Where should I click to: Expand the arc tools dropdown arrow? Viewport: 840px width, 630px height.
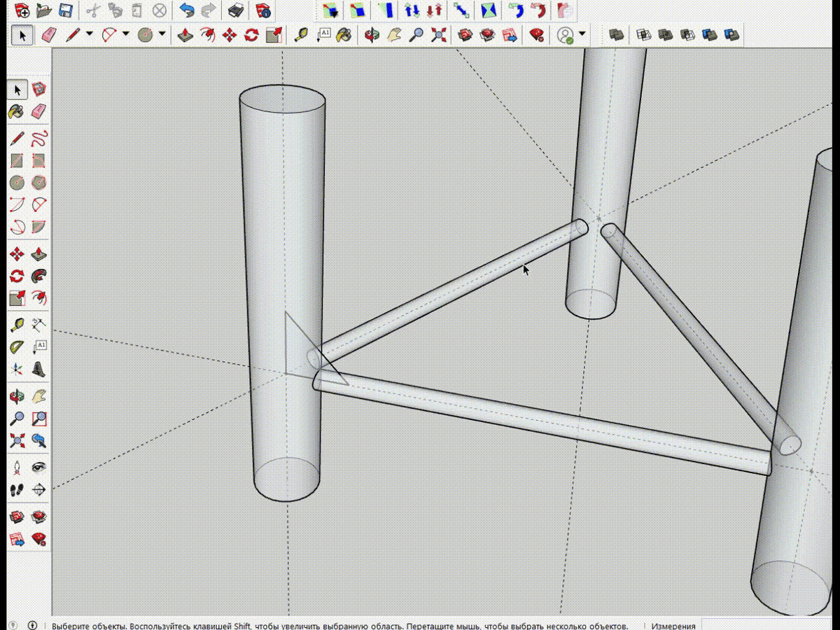click(126, 34)
